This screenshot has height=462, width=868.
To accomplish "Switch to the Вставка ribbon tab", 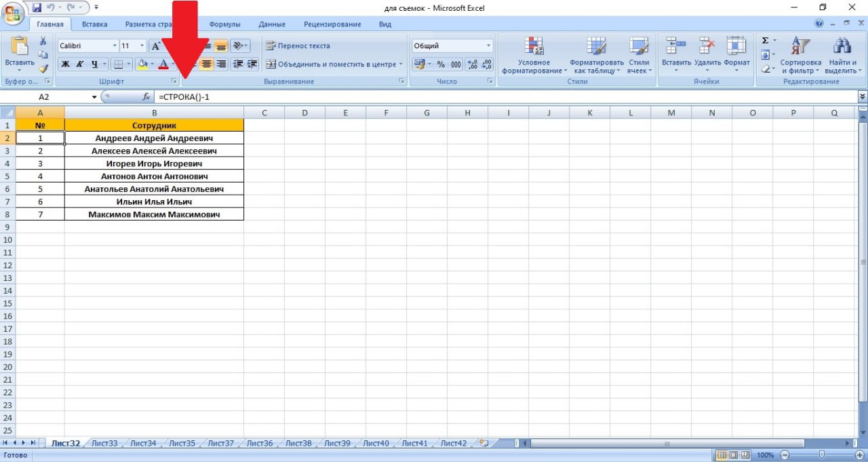I will 94,24.
